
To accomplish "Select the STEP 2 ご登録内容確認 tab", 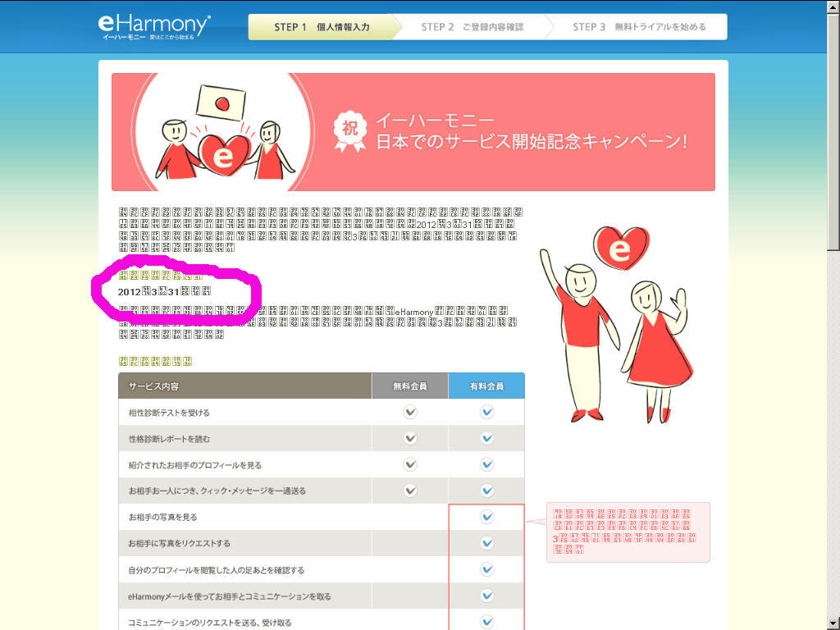I will pos(472,27).
